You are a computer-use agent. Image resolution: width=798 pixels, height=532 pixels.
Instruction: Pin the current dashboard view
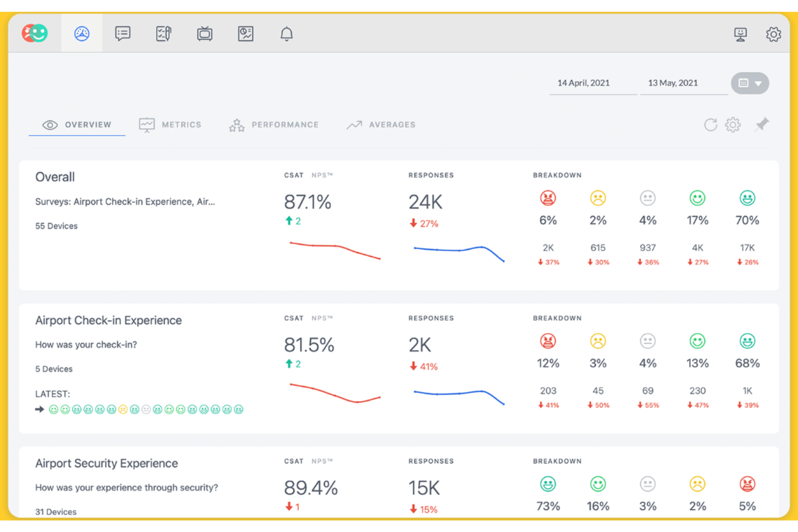coord(761,125)
